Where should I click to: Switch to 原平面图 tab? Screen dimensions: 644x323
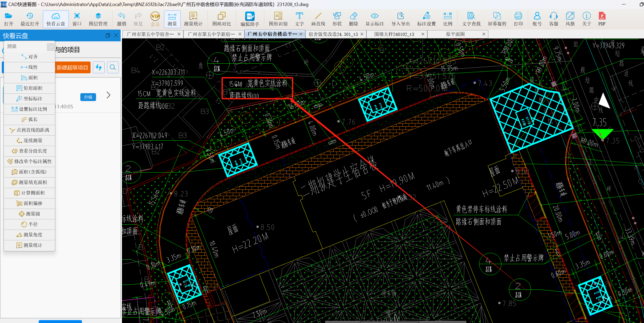click(455, 34)
